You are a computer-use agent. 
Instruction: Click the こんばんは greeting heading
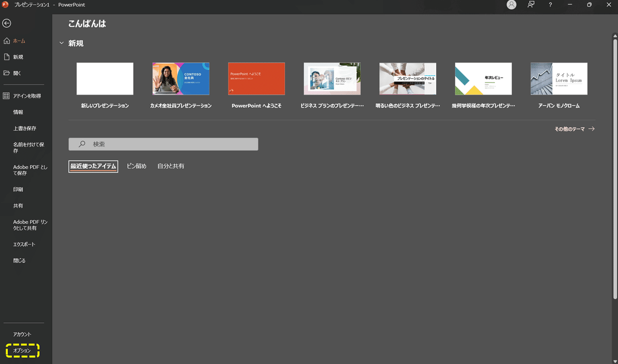click(x=87, y=24)
